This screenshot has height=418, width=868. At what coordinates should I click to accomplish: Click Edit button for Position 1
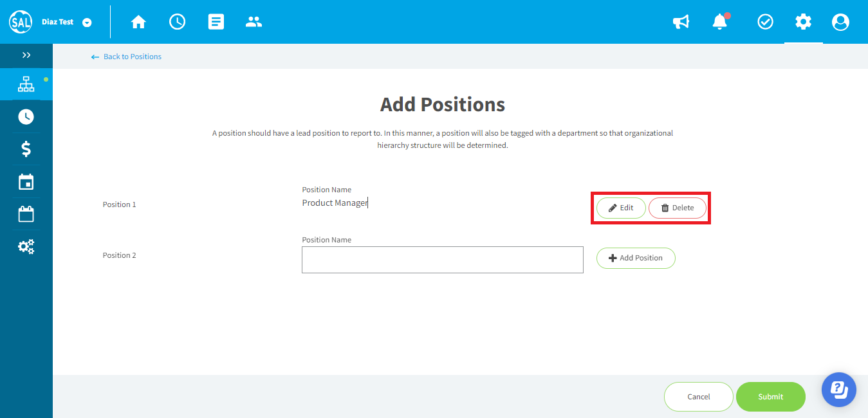621,208
